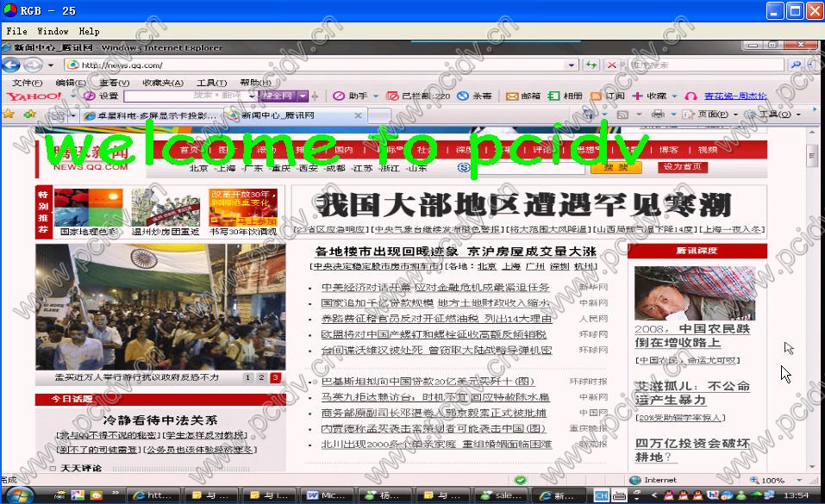Screen dimensions: 825x504
Task: Open the 查看(V) menu in Internet Explorer
Action: (114, 83)
